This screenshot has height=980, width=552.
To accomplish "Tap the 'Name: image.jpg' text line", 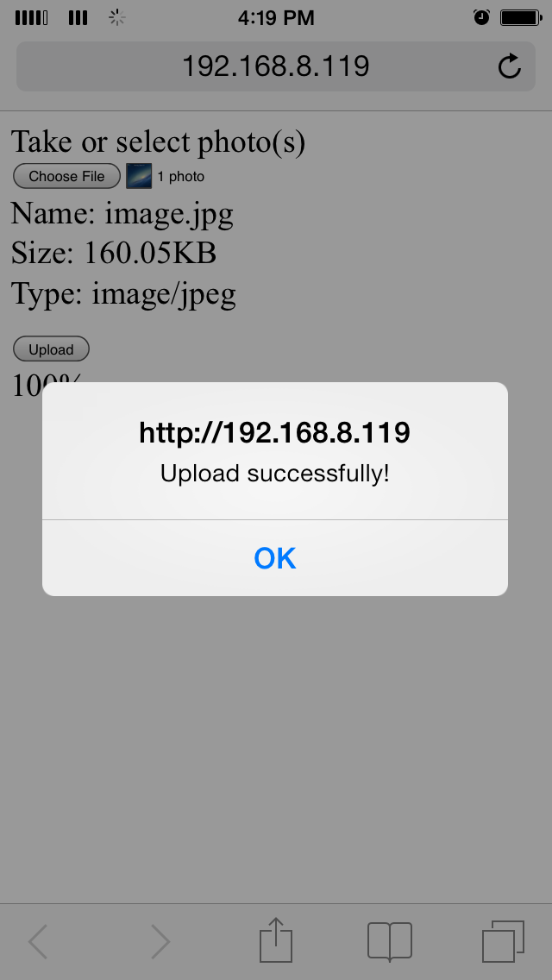I will (122, 214).
